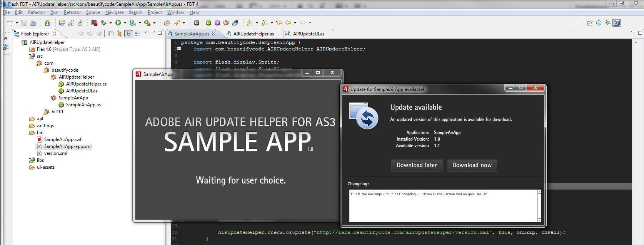This screenshot has height=245, width=644.
Task: Toggle hierarchical tree layout in Flash Explorer
Action: 129,34
